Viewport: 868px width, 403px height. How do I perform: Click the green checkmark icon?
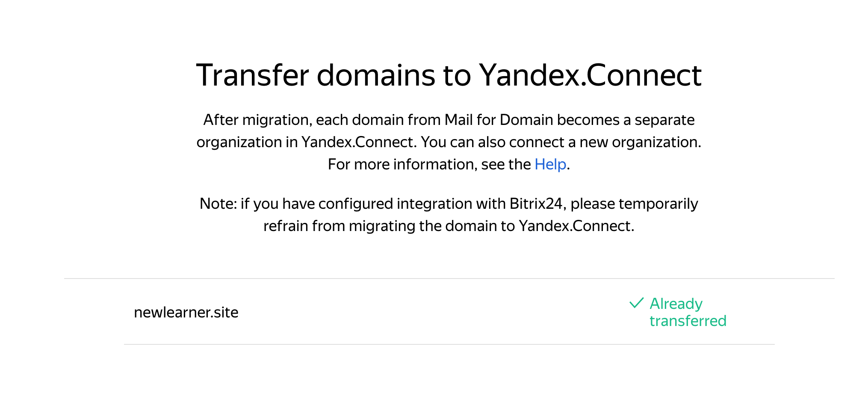pos(636,303)
